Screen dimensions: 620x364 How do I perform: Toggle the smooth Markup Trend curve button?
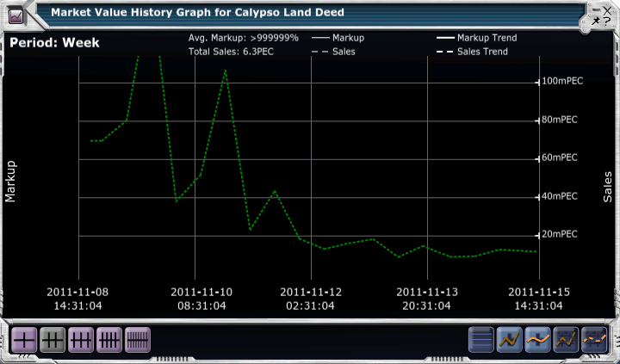click(537, 340)
